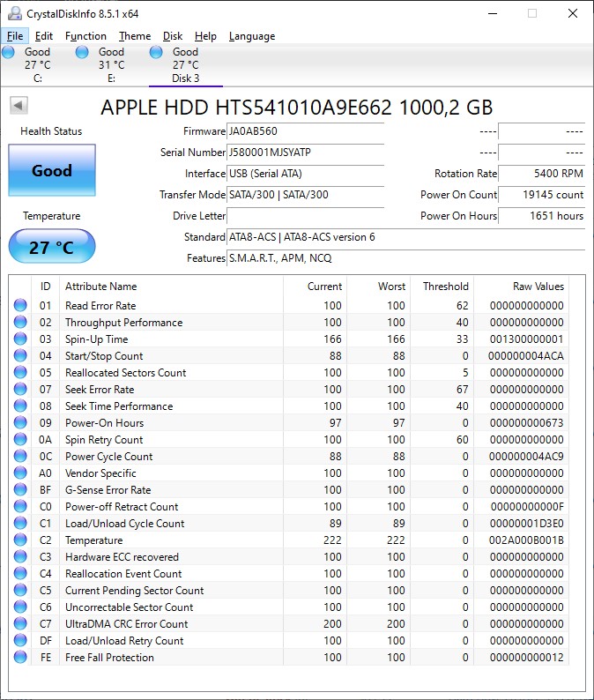The image size is (594, 700).
Task: Click the Good health status button
Action: click(51, 170)
